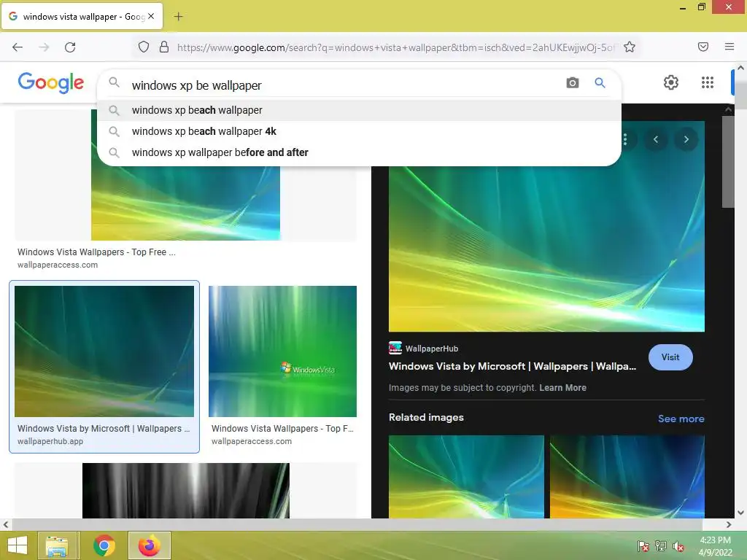Viewport: 747px width, 560px height.
Task: Click the Visit button
Action: point(670,357)
